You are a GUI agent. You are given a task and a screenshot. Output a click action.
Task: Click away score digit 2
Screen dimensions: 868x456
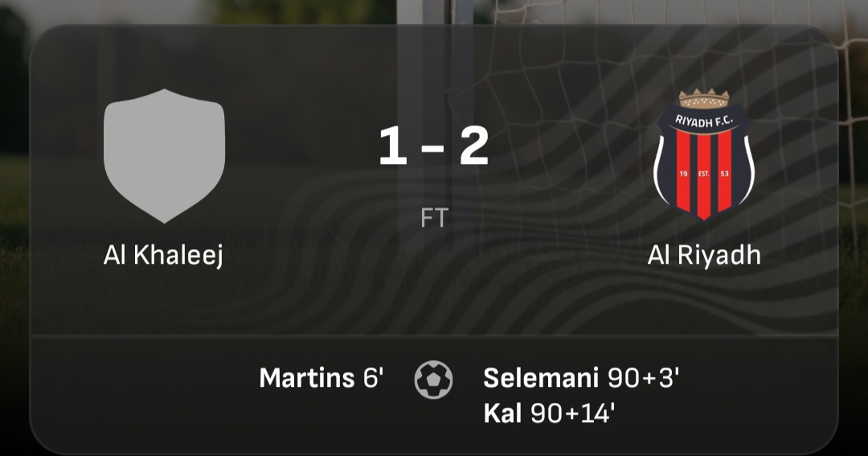pyautogui.click(x=474, y=146)
